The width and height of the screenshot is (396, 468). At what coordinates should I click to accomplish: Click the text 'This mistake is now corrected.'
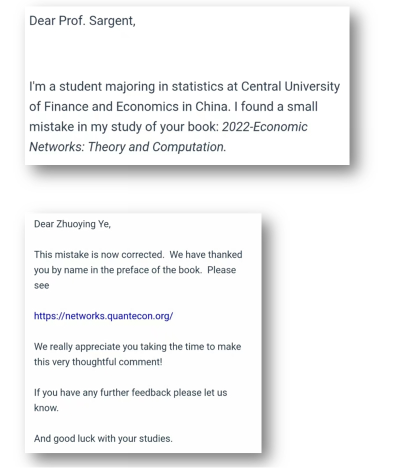[99, 255]
